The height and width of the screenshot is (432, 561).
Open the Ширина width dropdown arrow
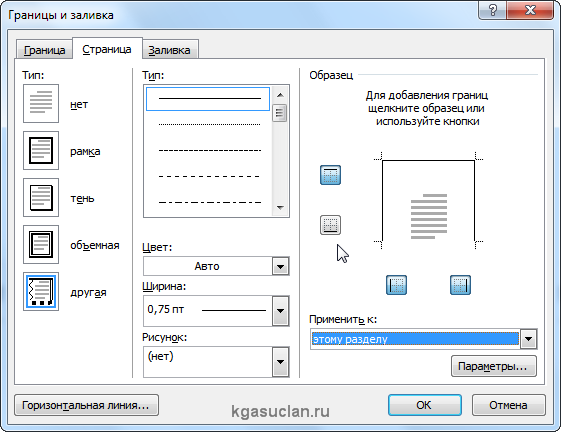click(x=280, y=311)
